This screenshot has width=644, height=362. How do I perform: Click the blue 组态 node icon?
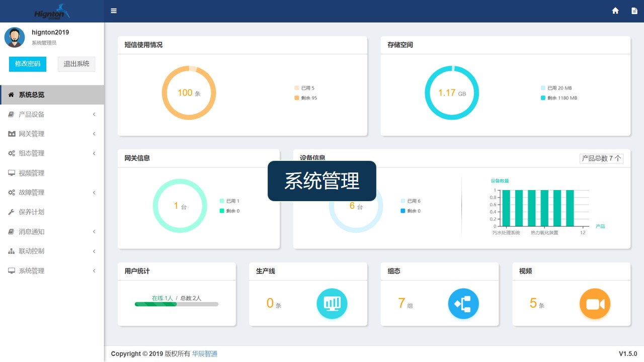click(463, 303)
